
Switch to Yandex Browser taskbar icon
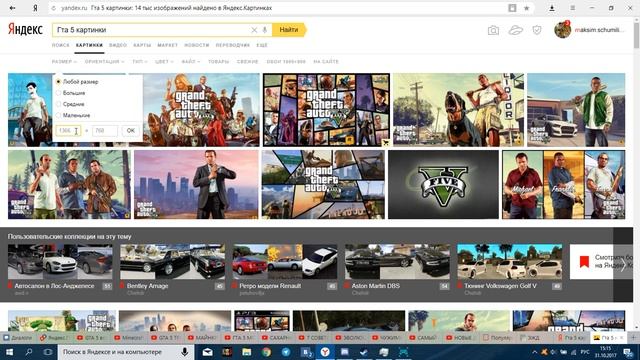coord(325,352)
